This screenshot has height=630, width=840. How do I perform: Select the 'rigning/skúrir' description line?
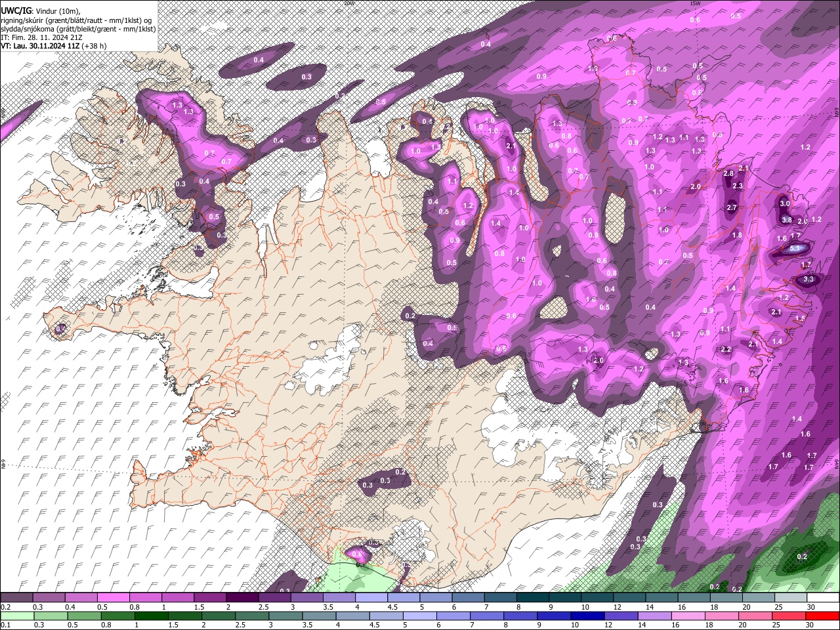(77, 20)
